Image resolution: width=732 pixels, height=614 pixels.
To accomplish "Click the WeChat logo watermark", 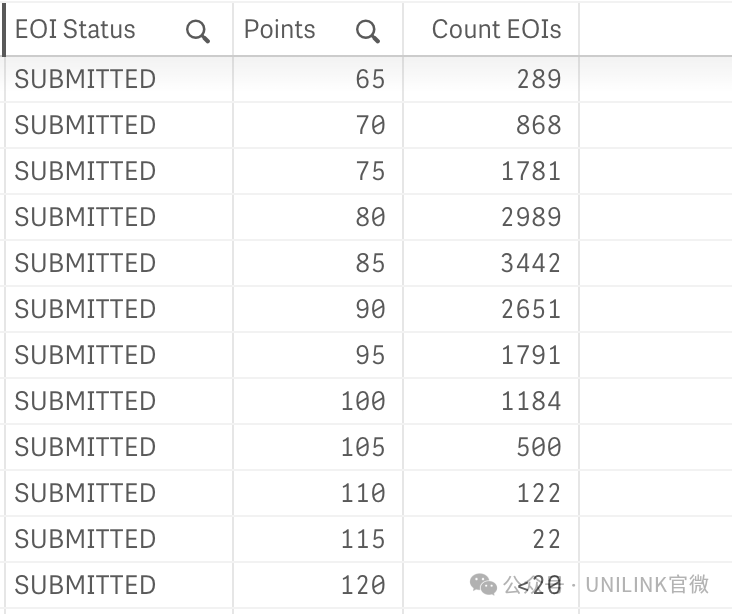I will pyautogui.click(x=483, y=585).
